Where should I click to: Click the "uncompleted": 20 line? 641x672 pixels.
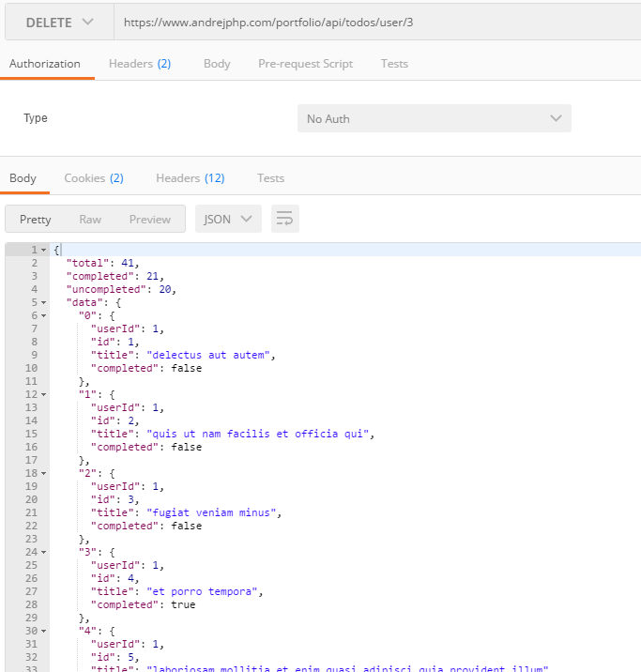tap(121, 290)
